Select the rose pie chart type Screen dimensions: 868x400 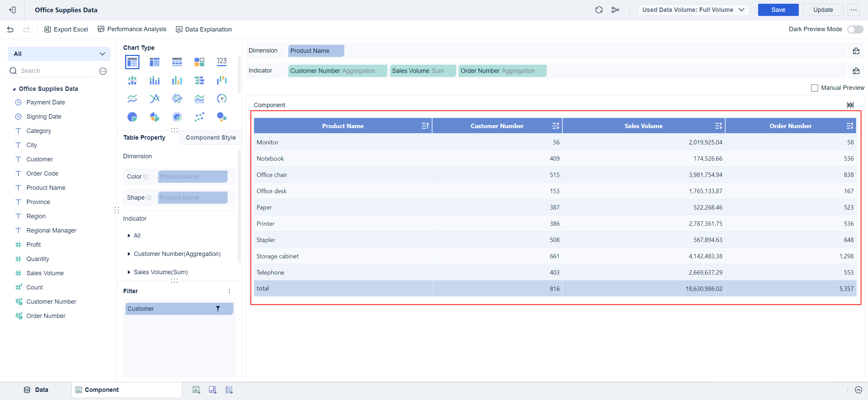pyautogui.click(x=155, y=117)
